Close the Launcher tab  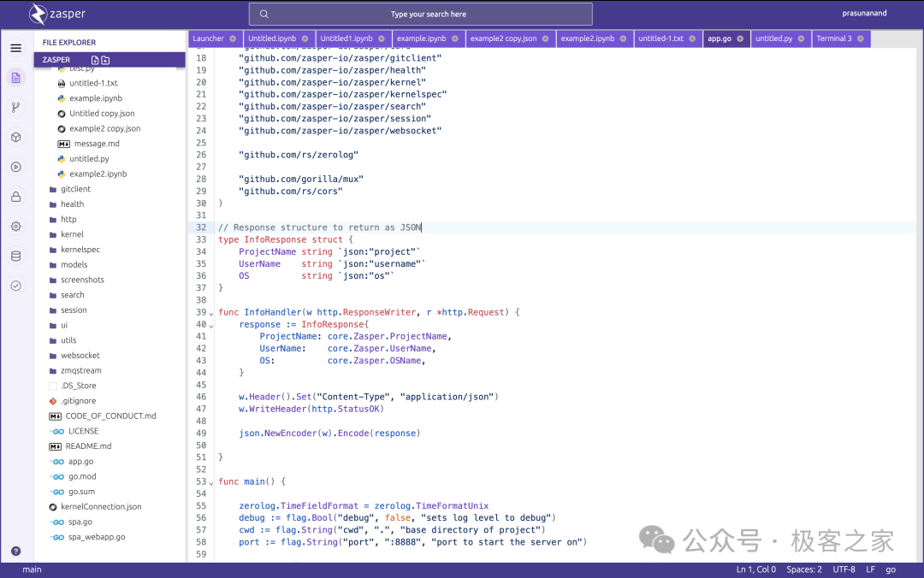pos(233,38)
